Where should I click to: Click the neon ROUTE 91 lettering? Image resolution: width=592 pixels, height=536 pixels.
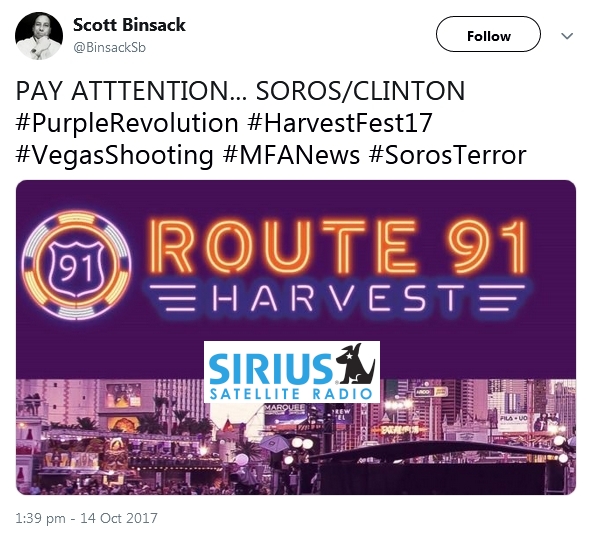[x=339, y=246]
